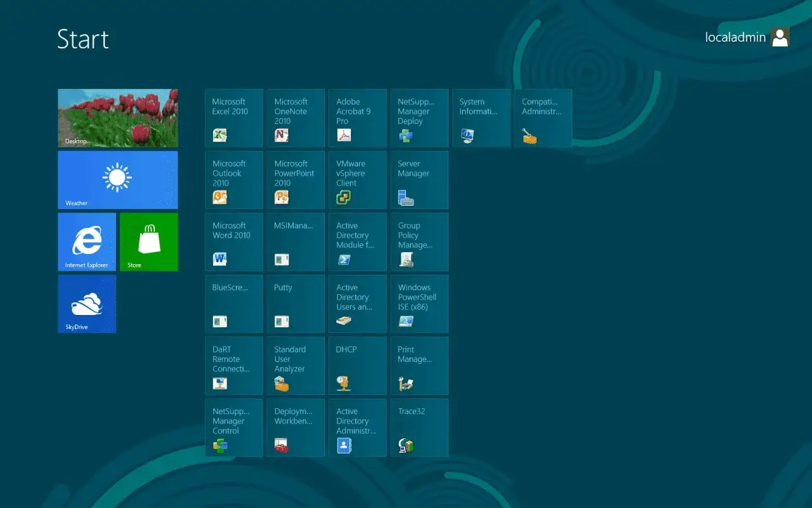The width and height of the screenshot is (812, 508).
Task: Open the green Store tile
Action: pyautogui.click(x=149, y=242)
